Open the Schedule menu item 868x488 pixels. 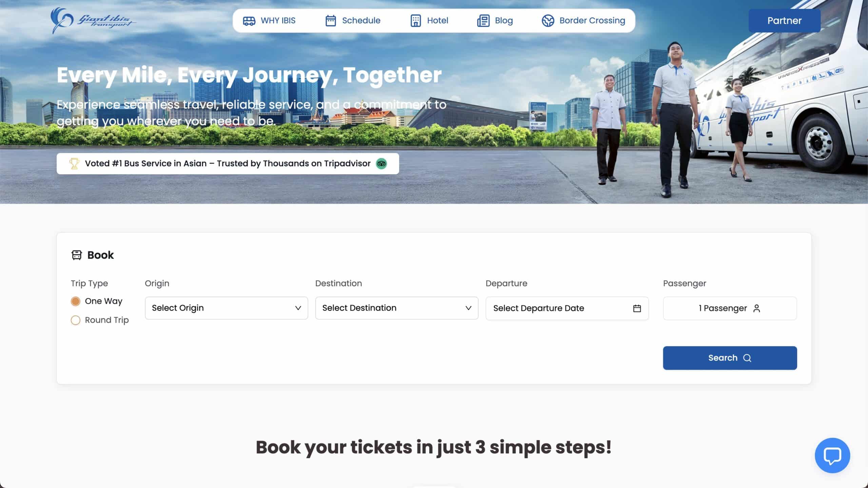(353, 21)
